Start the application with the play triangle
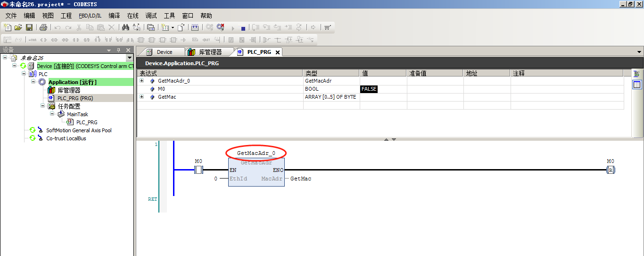 232,28
